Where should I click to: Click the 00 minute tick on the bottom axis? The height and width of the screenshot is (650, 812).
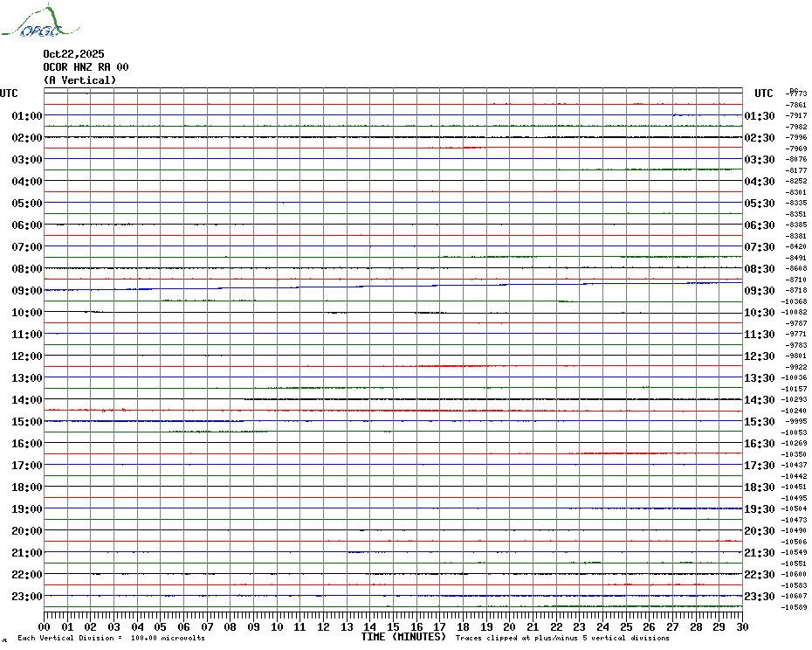45,626
